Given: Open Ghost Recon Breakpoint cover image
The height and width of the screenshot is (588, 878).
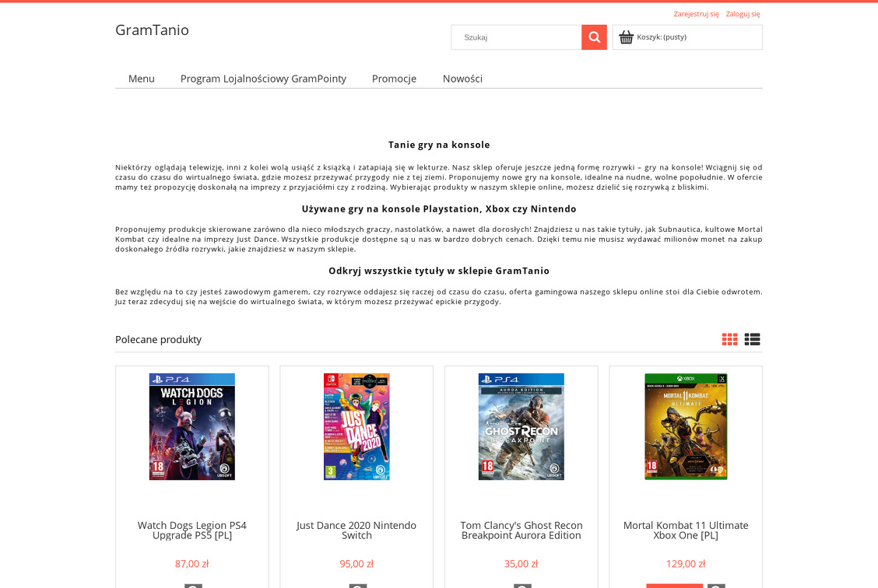Looking at the screenshot, I should 522,427.
